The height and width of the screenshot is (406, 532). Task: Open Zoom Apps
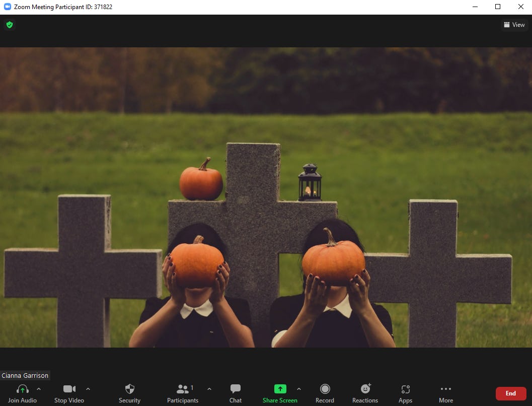pos(405,389)
